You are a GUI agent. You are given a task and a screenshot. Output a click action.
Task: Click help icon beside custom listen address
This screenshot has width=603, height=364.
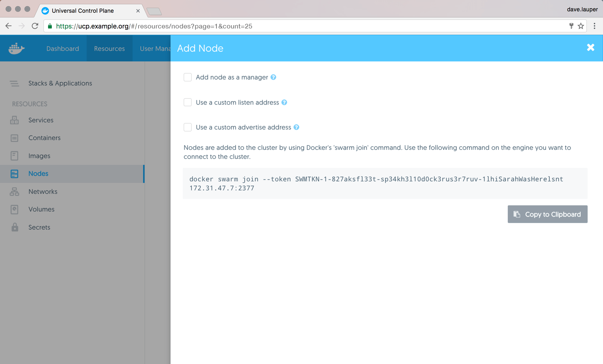[x=284, y=102]
